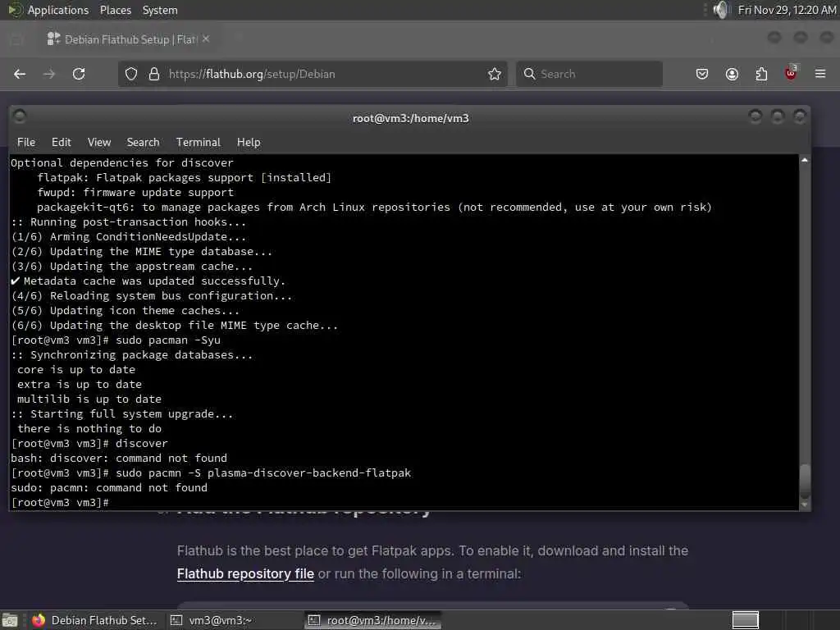The height and width of the screenshot is (630, 840).
Task: Click the terminal line 'bash: discover: command not found'
Action: pos(119,459)
